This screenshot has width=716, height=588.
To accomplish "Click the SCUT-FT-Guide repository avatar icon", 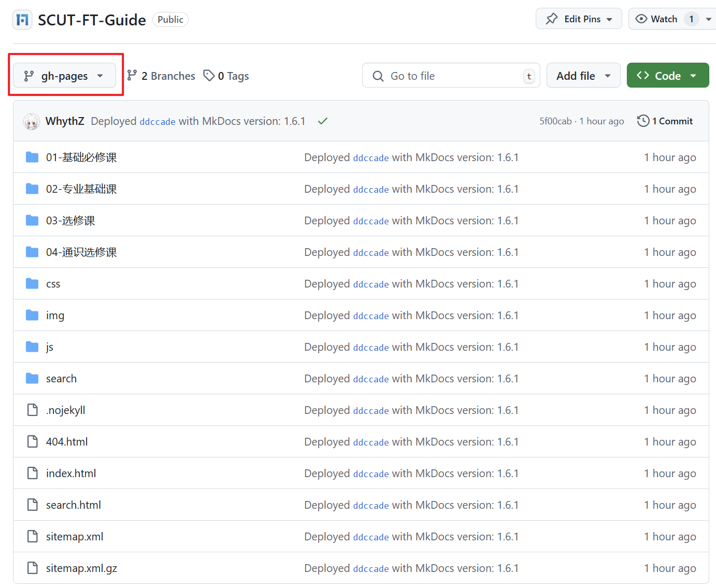I will 22,20.
